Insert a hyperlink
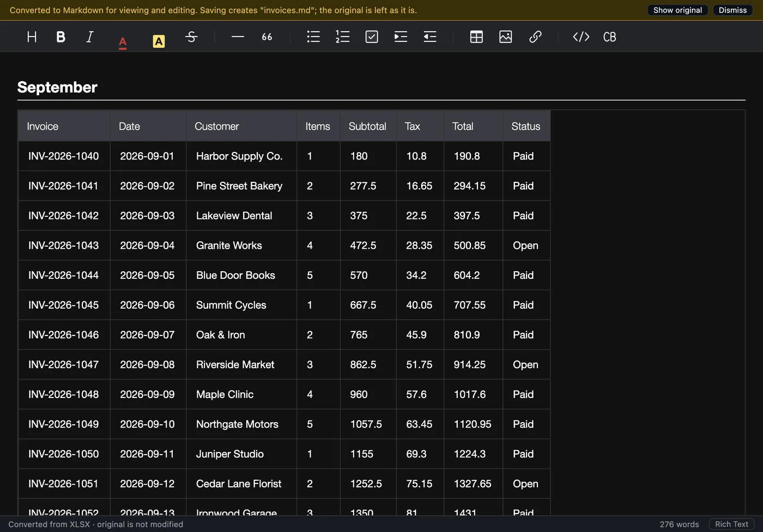 (x=535, y=36)
